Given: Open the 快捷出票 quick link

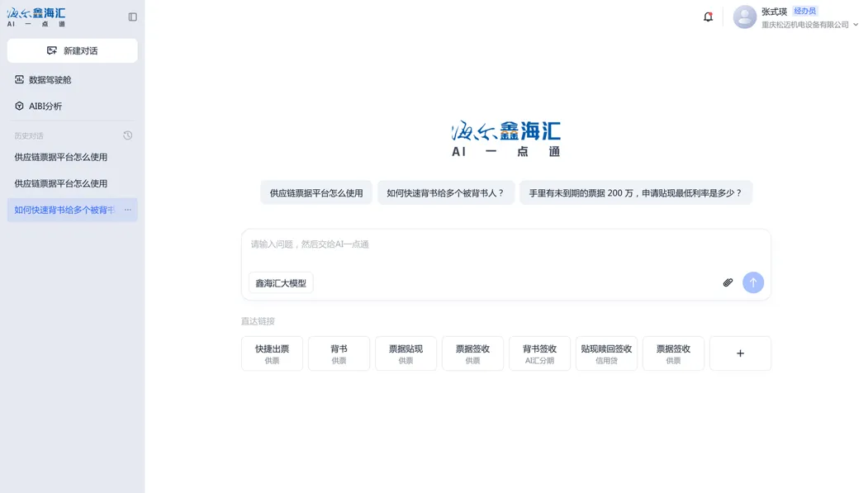Looking at the screenshot, I should pos(272,353).
